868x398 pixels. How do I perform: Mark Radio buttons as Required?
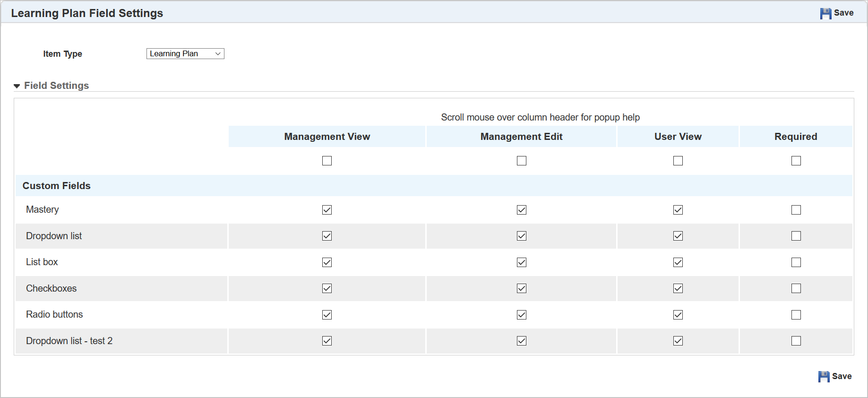point(796,315)
